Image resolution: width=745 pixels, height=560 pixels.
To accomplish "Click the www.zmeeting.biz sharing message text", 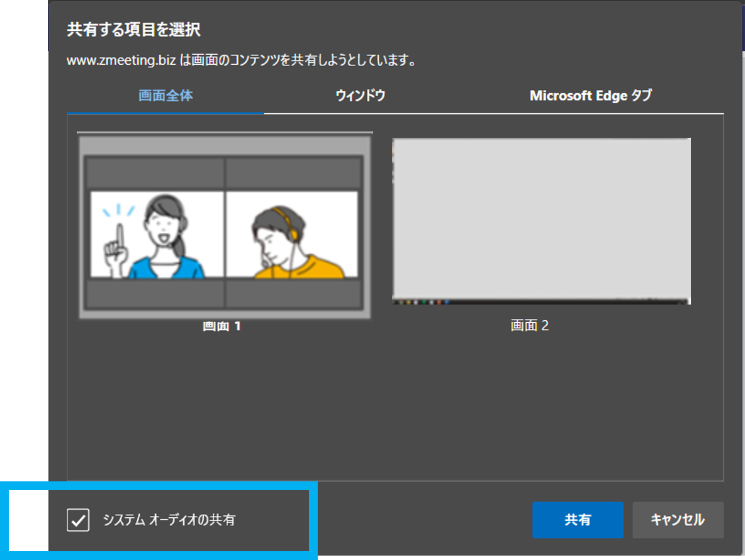I will 243,62.
